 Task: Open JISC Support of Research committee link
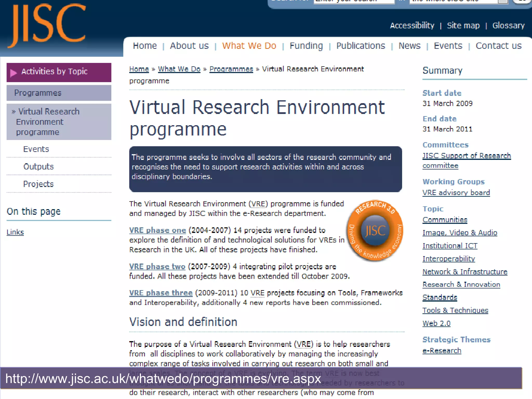pos(467,161)
